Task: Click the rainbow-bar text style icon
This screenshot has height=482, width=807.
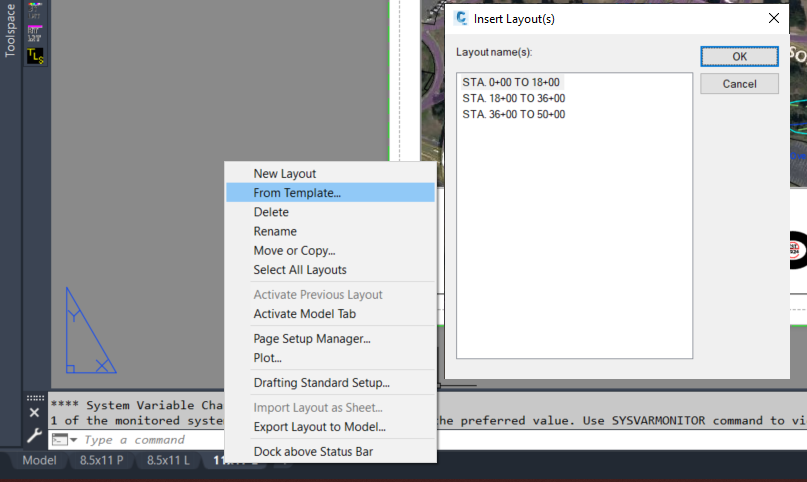Action: [34, 11]
